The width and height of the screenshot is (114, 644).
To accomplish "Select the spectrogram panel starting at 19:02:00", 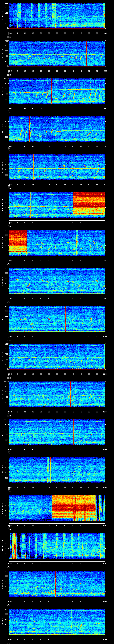I will 57,53.
